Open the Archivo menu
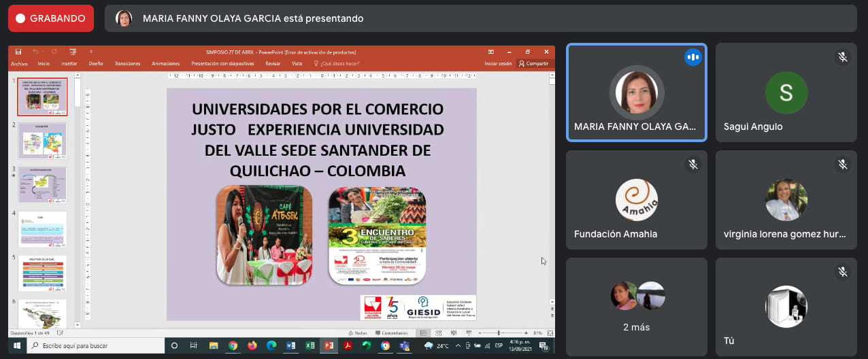868x359 pixels. click(x=19, y=63)
